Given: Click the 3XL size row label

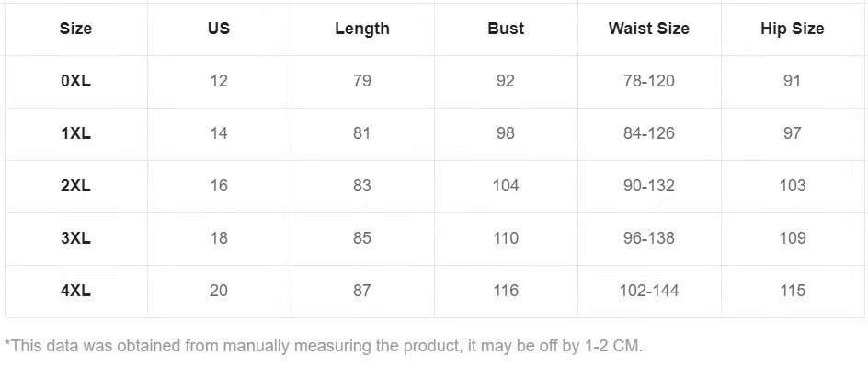Looking at the screenshot, I should pyautogui.click(x=75, y=238).
